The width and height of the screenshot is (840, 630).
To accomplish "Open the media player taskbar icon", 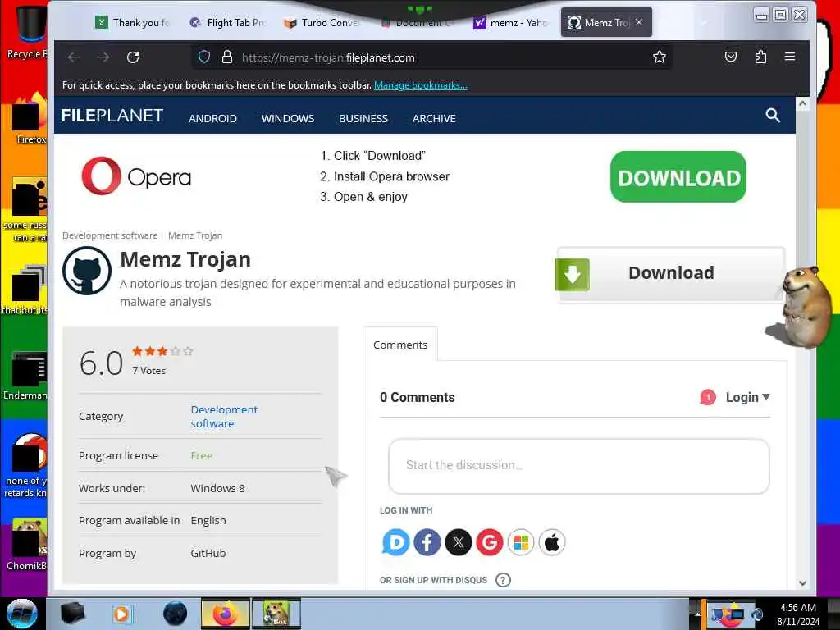I will point(121,614).
